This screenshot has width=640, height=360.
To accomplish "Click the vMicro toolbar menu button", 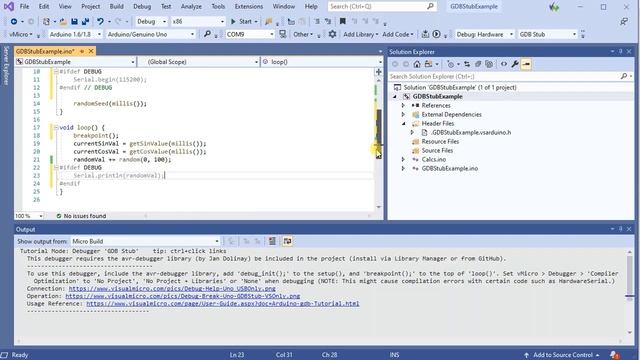I will (20, 34).
